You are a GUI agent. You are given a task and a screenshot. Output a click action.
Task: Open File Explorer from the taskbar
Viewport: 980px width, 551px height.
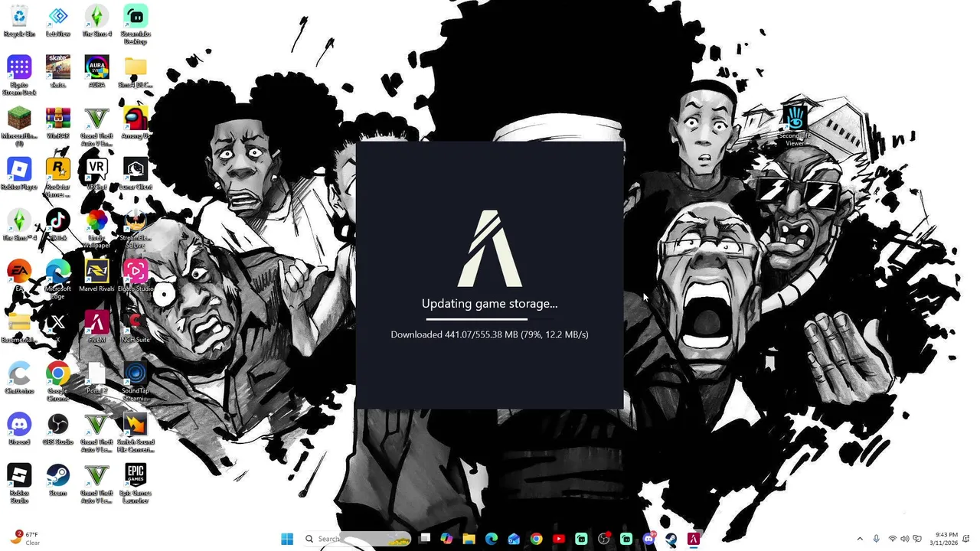click(469, 539)
